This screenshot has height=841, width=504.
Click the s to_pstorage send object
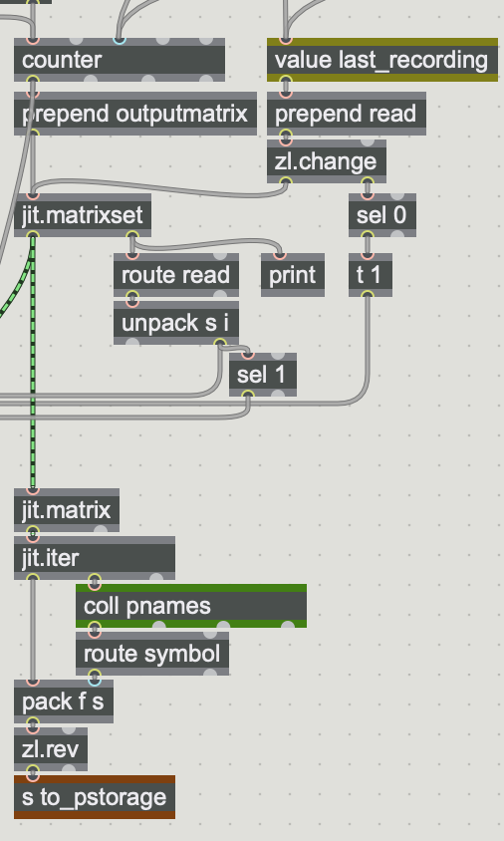click(x=95, y=797)
